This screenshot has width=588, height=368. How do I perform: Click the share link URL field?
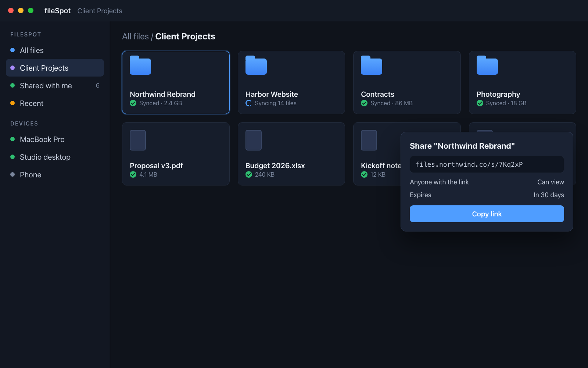(487, 164)
